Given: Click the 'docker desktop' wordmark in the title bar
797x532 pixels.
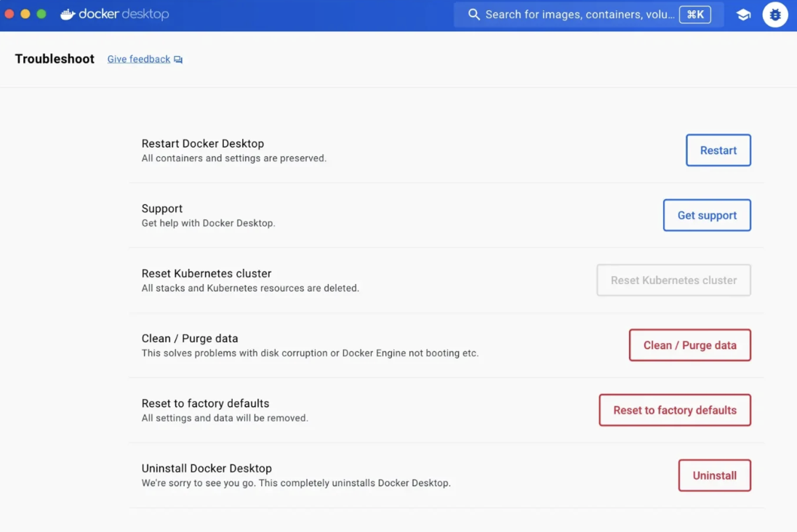Looking at the screenshot, I should (x=124, y=14).
